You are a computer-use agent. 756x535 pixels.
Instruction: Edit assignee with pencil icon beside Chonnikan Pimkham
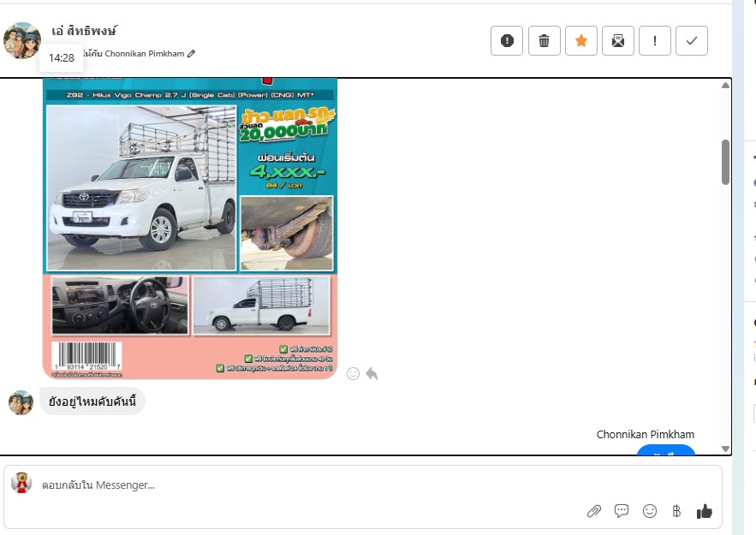tap(191, 54)
